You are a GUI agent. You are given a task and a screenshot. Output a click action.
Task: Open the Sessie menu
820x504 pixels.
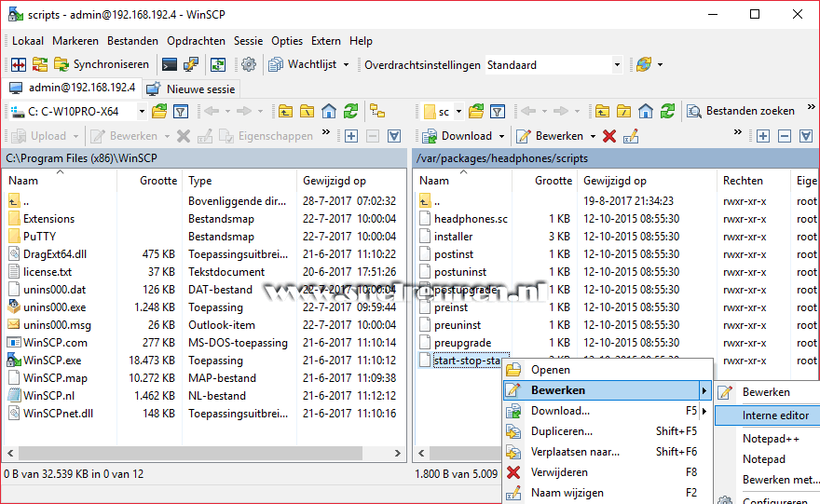pyautogui.click(x=248, y=41)
